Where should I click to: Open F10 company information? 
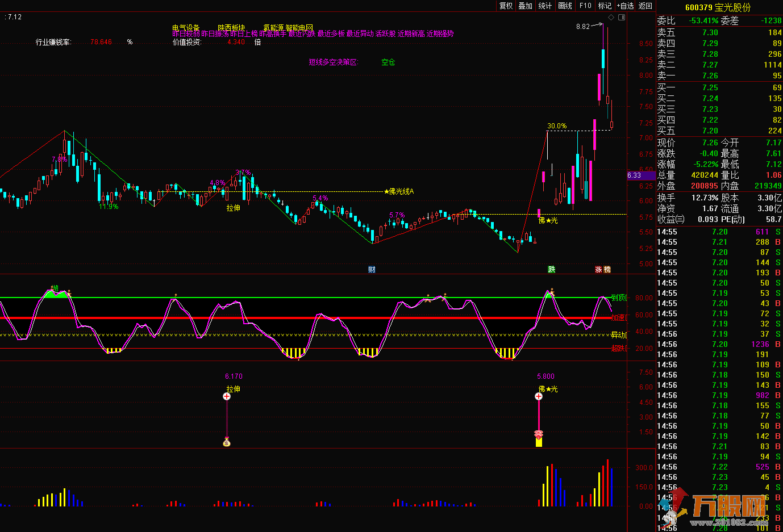(x=585, y=6)
